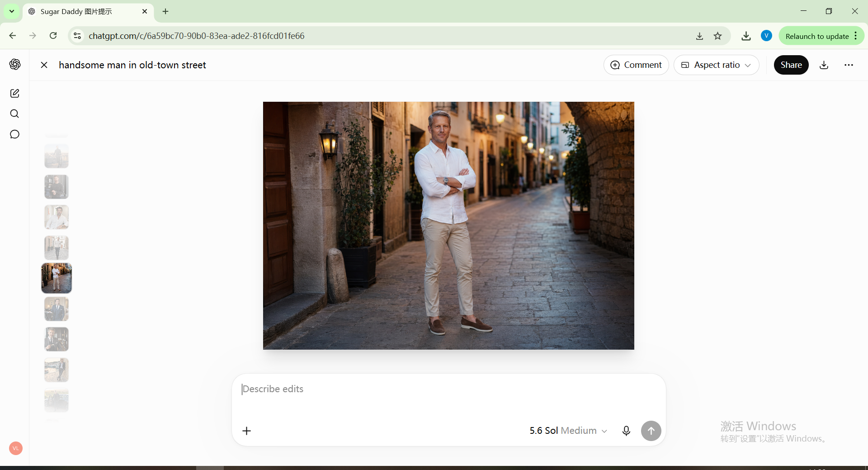The width and height of the screenshot is (868, 470).
Task: Click the black Share button
Action: 791,65
